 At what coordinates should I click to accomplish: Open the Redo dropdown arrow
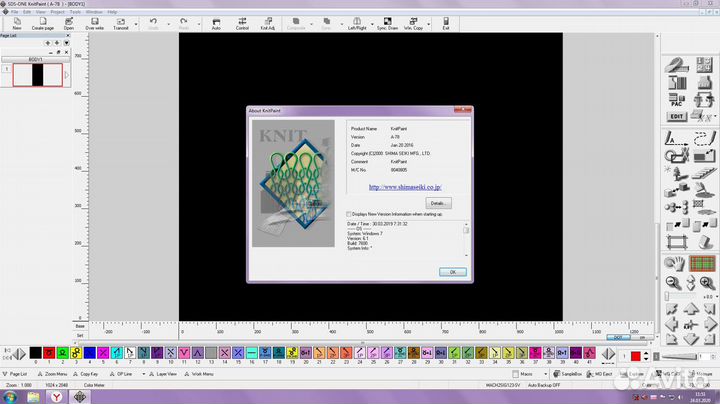[199, 24]
